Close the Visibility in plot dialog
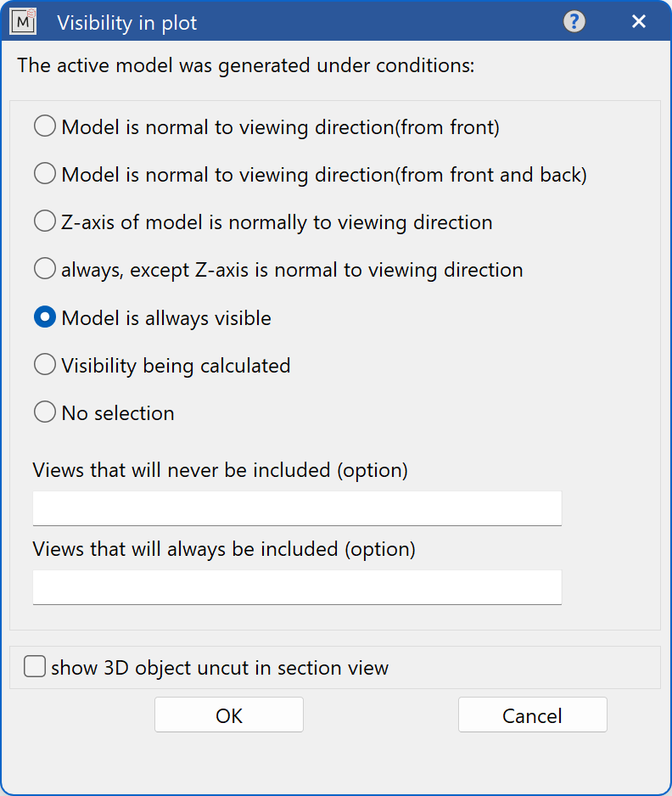 pos(639,22)
